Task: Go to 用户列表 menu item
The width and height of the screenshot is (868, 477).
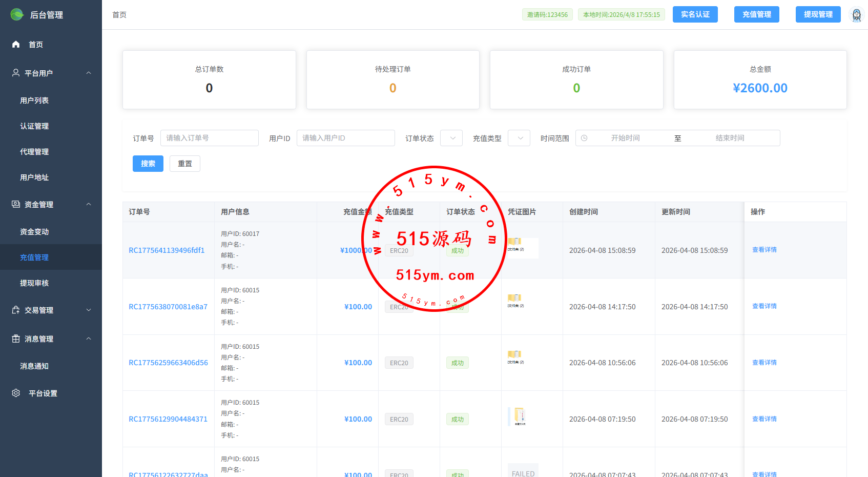Action: pos(34,101)
